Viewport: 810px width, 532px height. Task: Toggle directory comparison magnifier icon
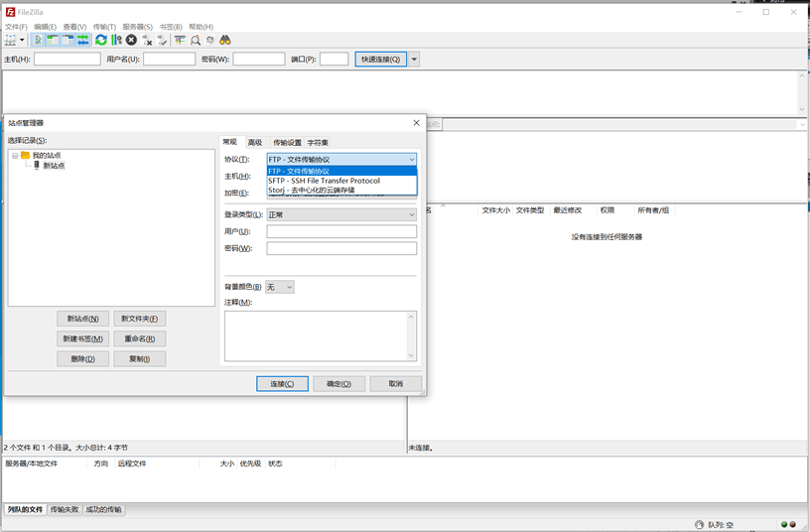[196, 40]
